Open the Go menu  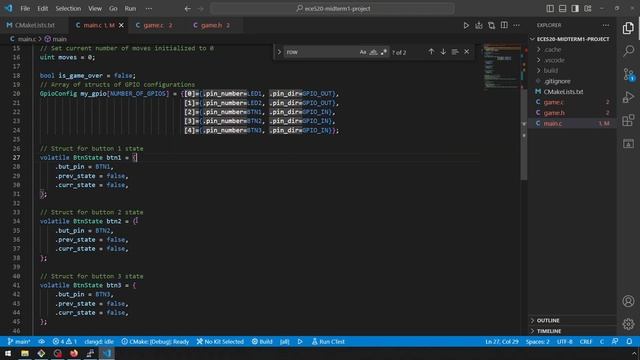[x=113, y=9]
